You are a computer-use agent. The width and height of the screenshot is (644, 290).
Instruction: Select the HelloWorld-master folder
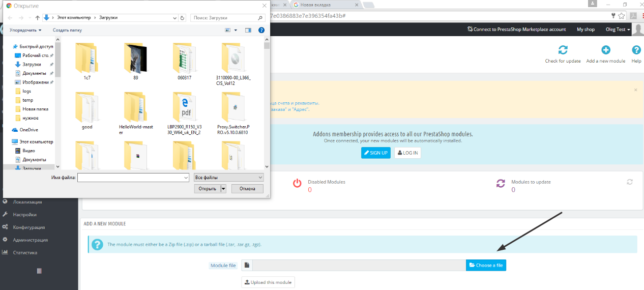[136, 113]
